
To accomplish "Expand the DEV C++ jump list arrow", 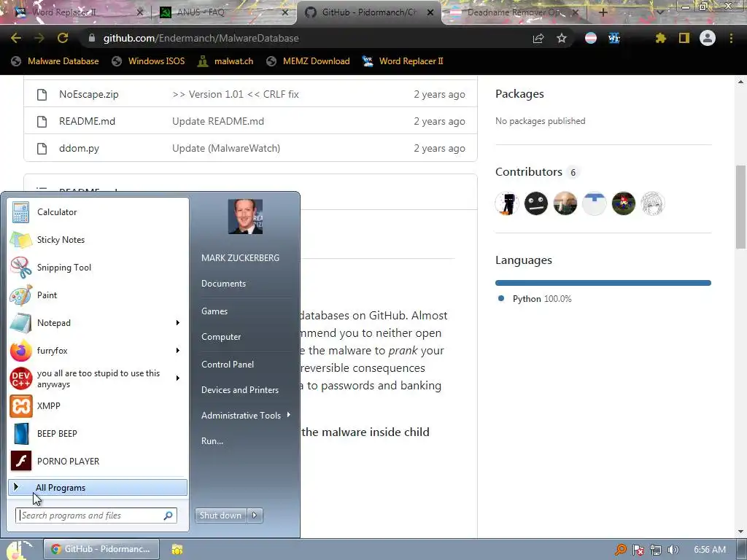I will [x=178, y=378].
